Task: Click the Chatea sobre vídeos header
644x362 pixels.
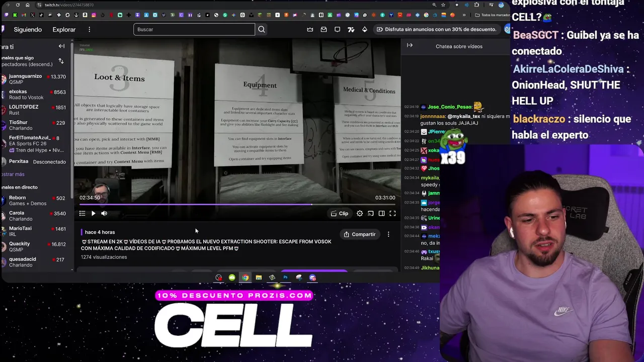Action: click(459, 46)
